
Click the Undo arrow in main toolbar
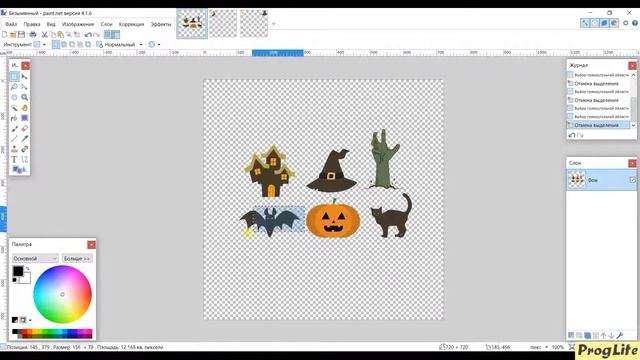click(x=88, y=35)
